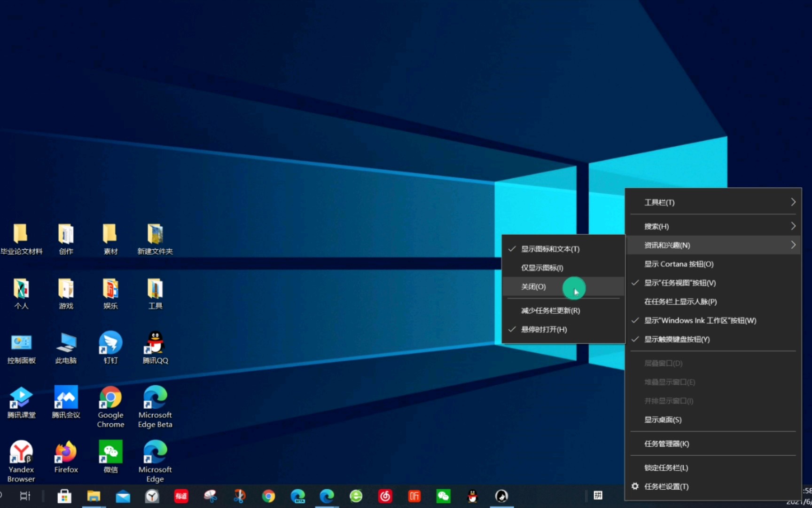Image resolution: width=812 pixels, height=508 pixels.
Task: Open the 毕业论文材料 folder on the desktop
Action: click(x=22, y=235)
